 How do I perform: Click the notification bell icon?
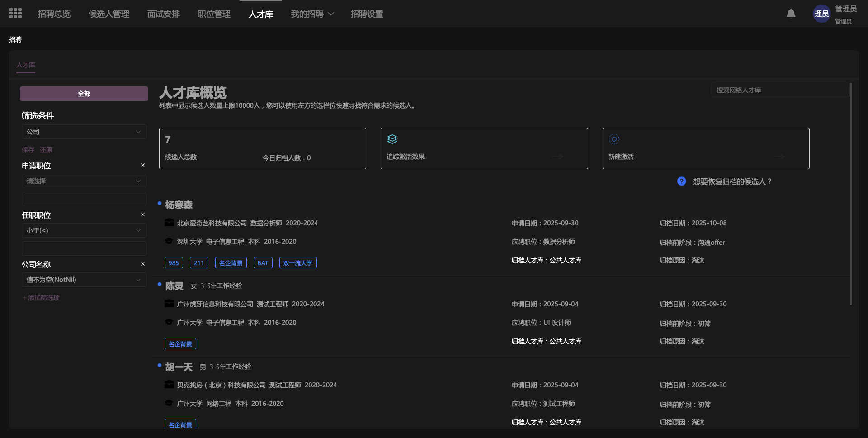click(x=791, y=14)
